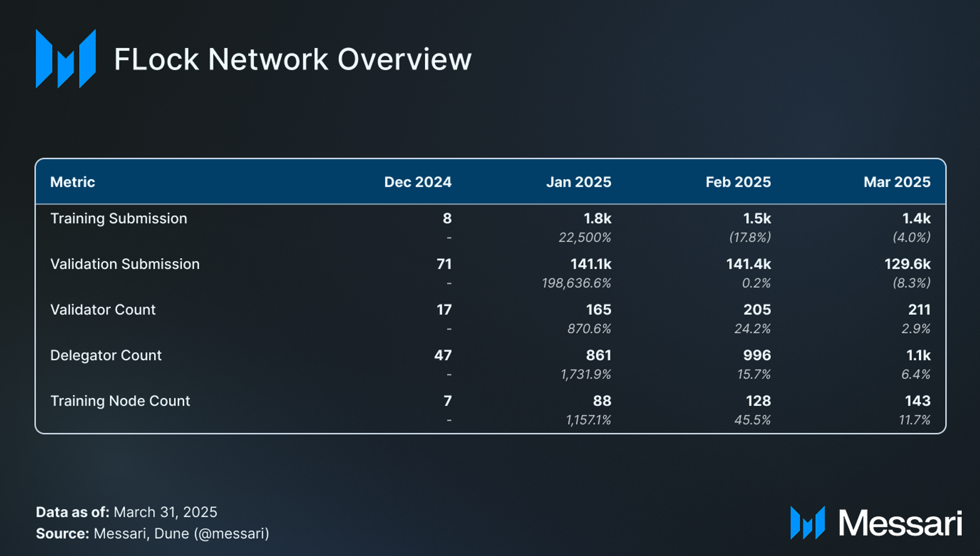The image size is (980, 556).
Task: Click the Messari logo icon in the footer
Action: tap(808, 523)
